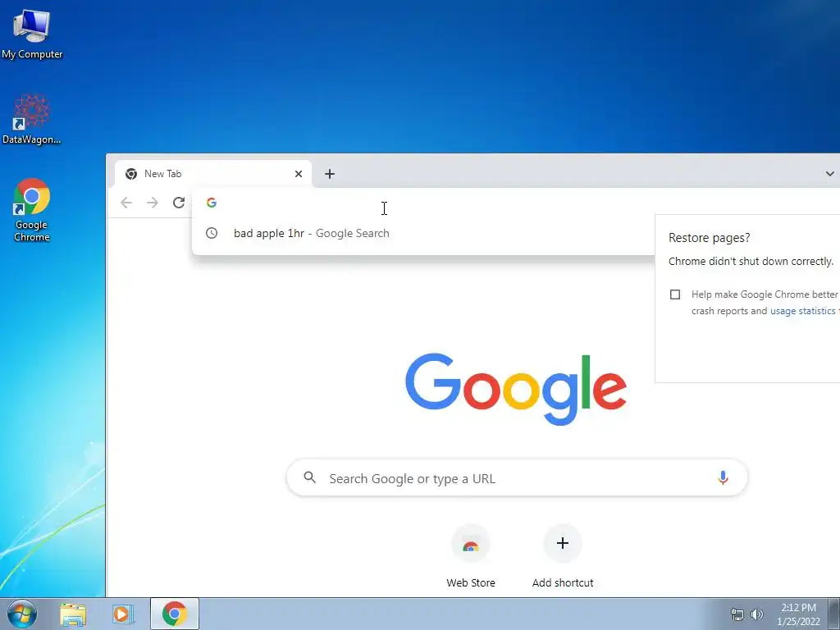Image resolution: width=840 pixels, height=630 pixels.
Task: Open Windows Explorer from taskbar
Action: 73,614
